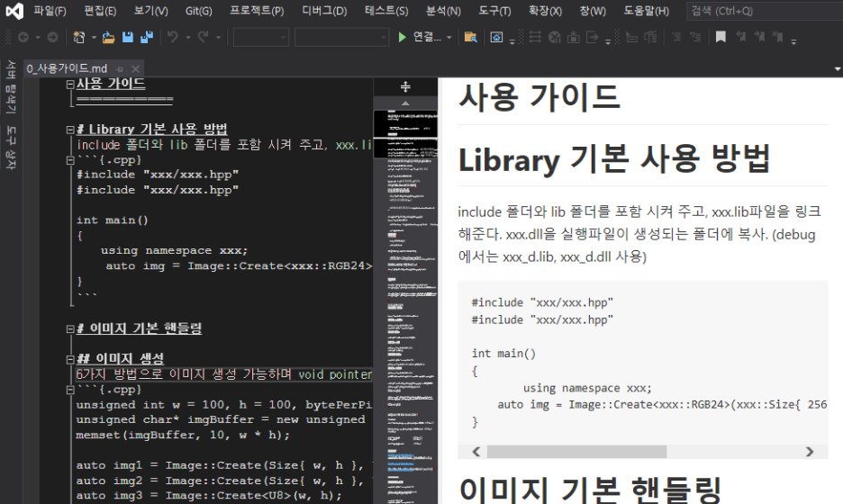Go to next bookmark icon
This screenshot has height=504, width=843.
[759, 37]
